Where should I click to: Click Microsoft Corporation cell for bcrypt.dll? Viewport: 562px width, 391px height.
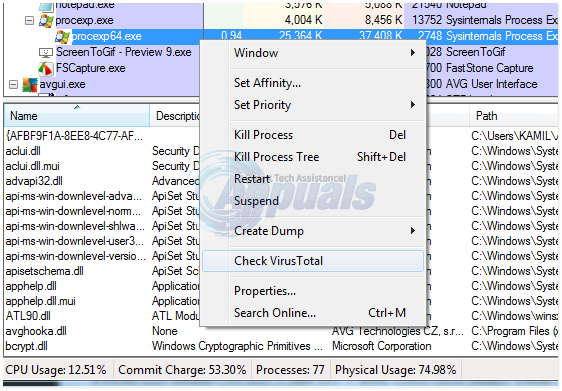[x=382, y=347]
